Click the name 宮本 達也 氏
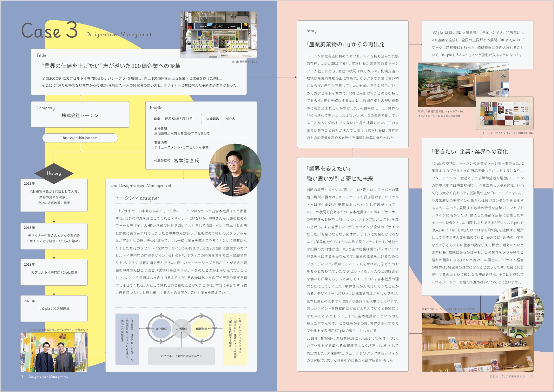 click(x=187, y=161)
